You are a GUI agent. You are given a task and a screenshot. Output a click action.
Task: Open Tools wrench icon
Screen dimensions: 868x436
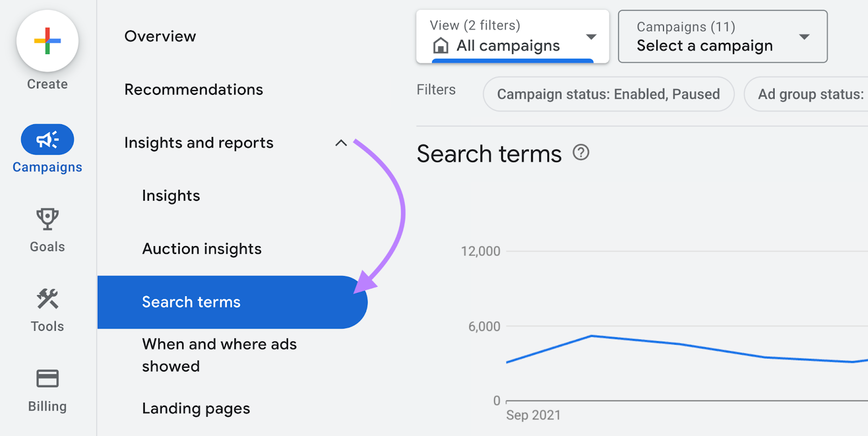(x=47, y=298)
